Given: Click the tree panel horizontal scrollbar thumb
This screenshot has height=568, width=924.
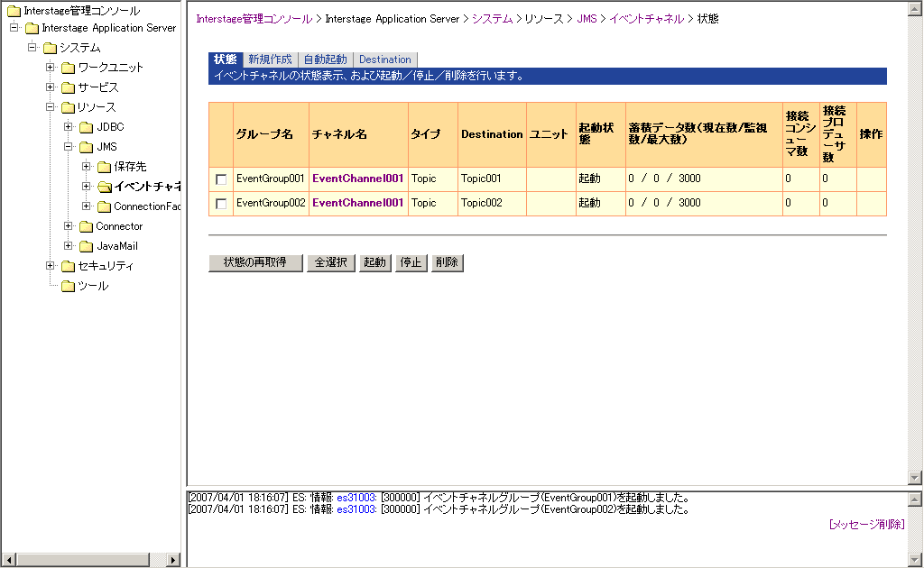Looking at the screenshot, I should (82, 559).
